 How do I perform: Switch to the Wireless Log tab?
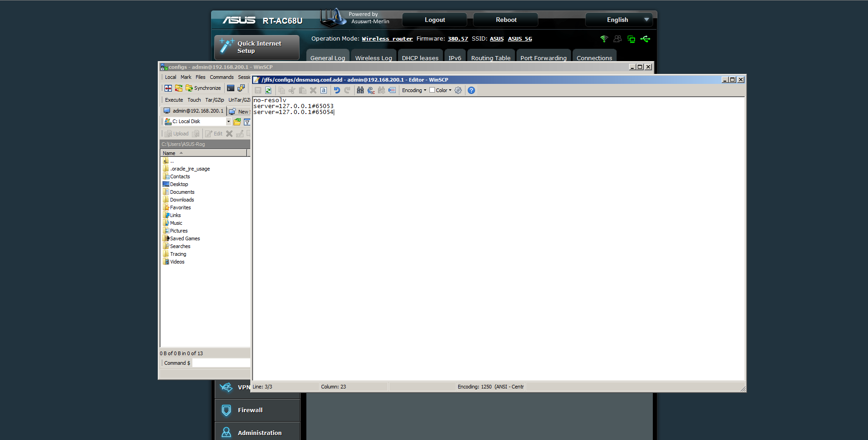click(374, 57)
